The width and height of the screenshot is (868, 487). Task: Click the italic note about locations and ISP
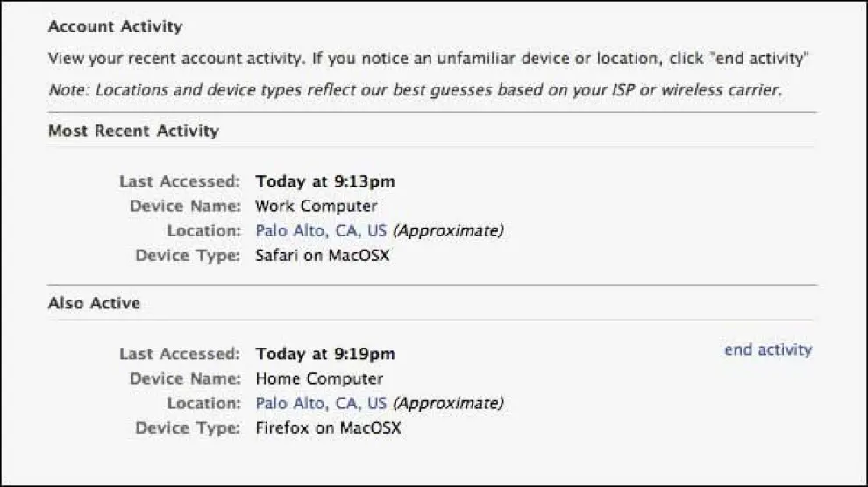(414, 90)
